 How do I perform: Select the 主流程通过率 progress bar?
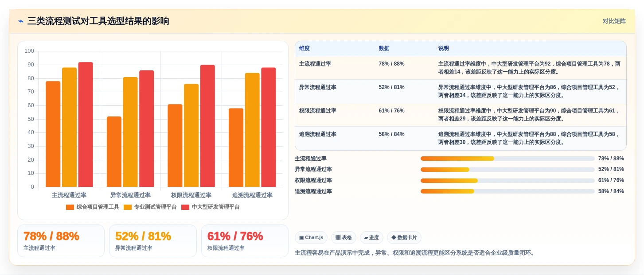(x=507, y=159)
